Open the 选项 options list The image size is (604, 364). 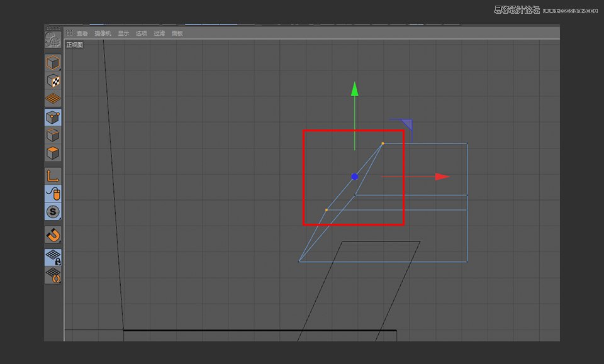(141, 33)
